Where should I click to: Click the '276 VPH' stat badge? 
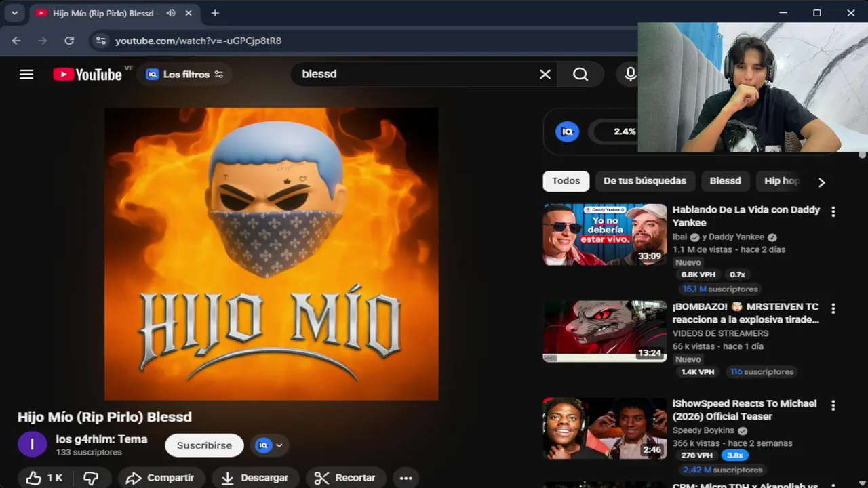(696, 455)
